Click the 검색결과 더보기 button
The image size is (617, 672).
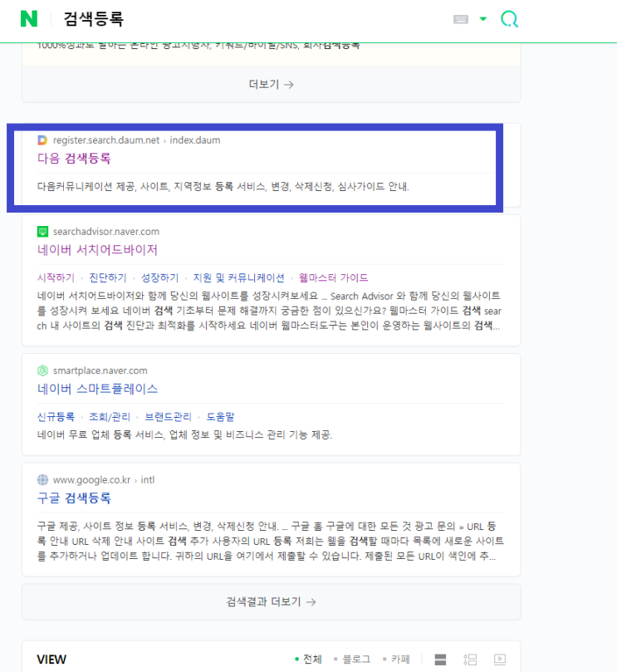(272, 601)
